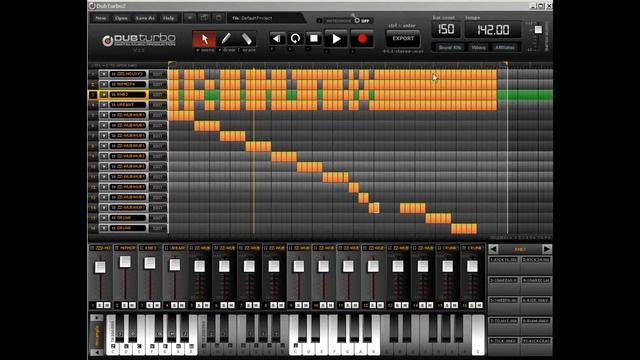Select the first orange note block on track 16
The image size is (640, 360).
[x=455, y=228]
